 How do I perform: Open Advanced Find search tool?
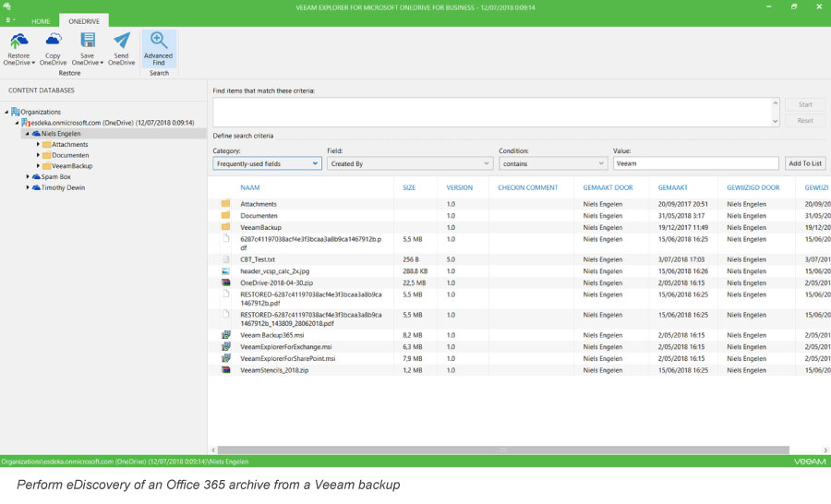tap(159, 49)
